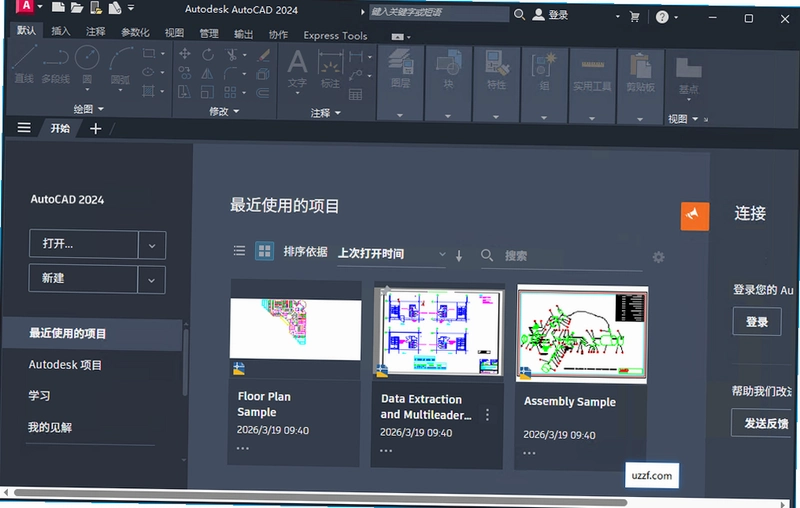Open the Assembly Sample thumbnail
Screen dimensions: 800x508
click(x=582, y=335)
